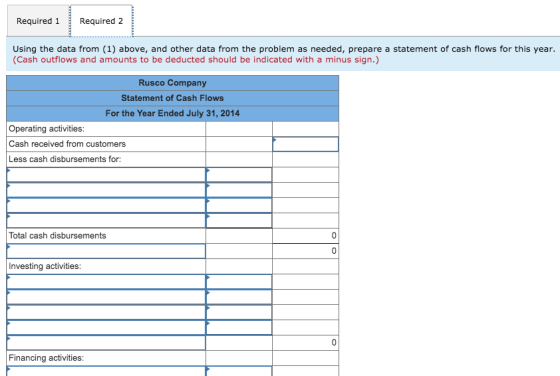Click second amount field under Investing activities
The image size is (560, 376).
tap(239, 297)
